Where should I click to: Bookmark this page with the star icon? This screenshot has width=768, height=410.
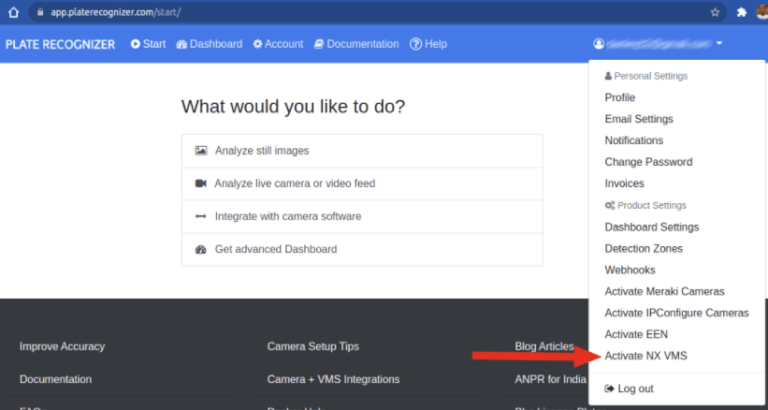[x=715, y=12]
